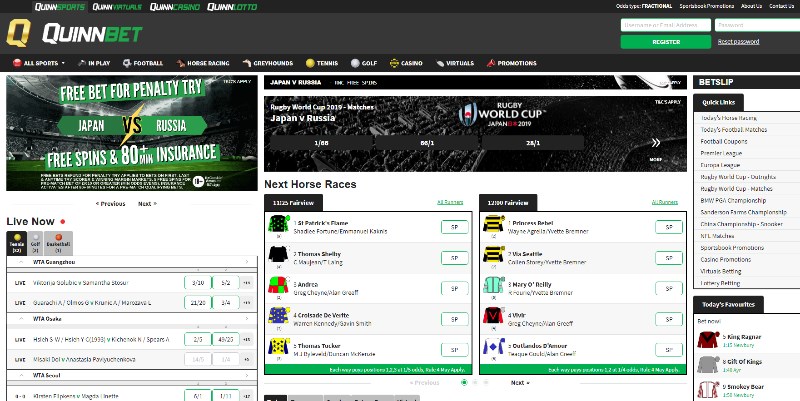This screenshot has width=800, height=401.
Task: Click the gold Q QuinnBet logo
Action: (x=18, y=33)
